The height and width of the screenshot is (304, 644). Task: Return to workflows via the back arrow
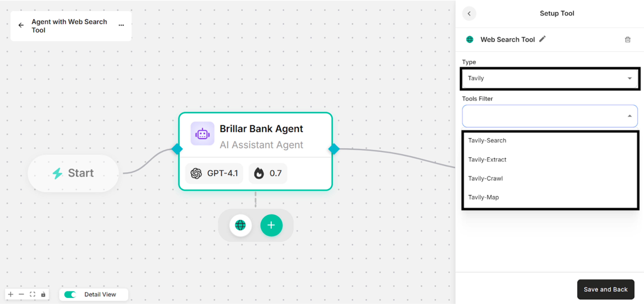(21, 25)
